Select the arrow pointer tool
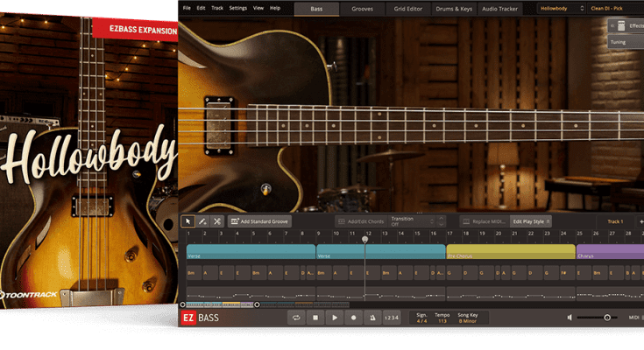 coord(188,222)
